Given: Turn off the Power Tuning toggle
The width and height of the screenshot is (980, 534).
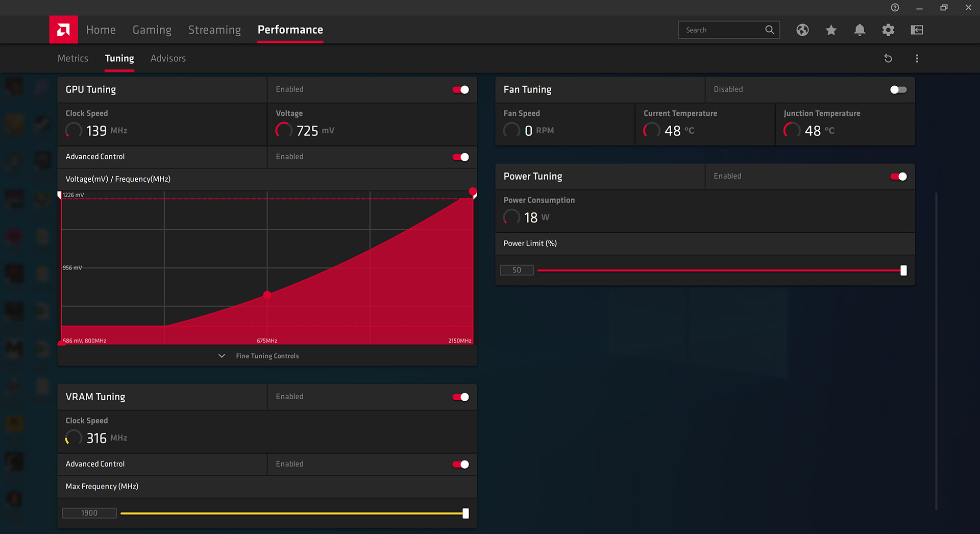Looking at the screenshot, I should click(x=898, y=177).
